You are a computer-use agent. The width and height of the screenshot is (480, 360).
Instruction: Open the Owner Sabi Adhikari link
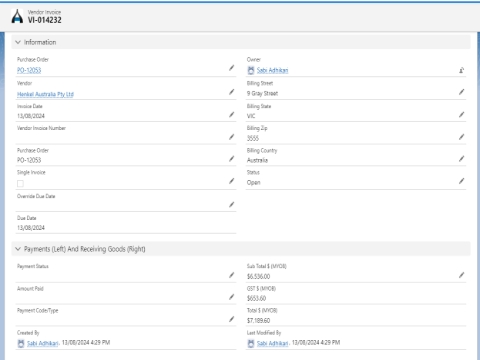click(x=272, y=70)
